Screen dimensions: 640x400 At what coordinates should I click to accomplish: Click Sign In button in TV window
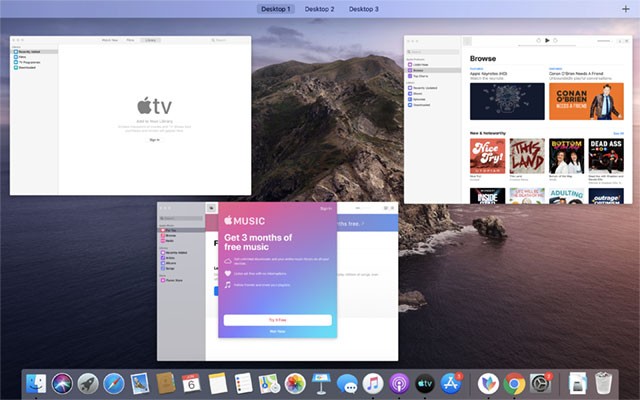pos(154,140)
